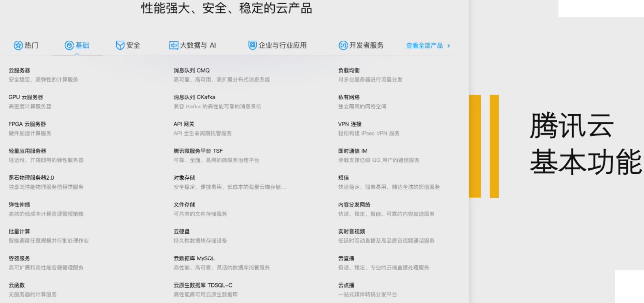This screenshot has width=644, height=303.
Task: Click the 云直播 link
Action: tap(346, 258)
